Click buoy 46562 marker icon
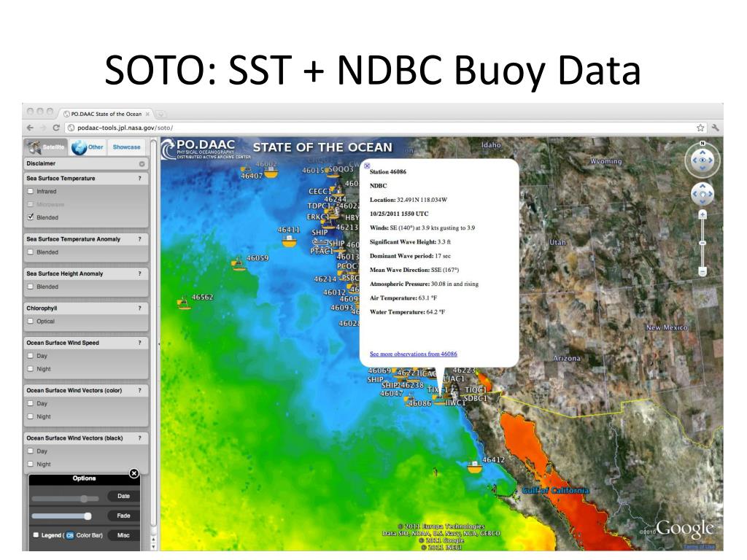 pyautogui.click(x=183, y=303)
